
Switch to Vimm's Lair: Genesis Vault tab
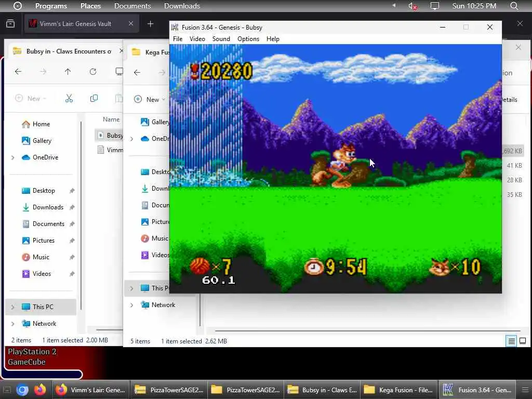82,24
